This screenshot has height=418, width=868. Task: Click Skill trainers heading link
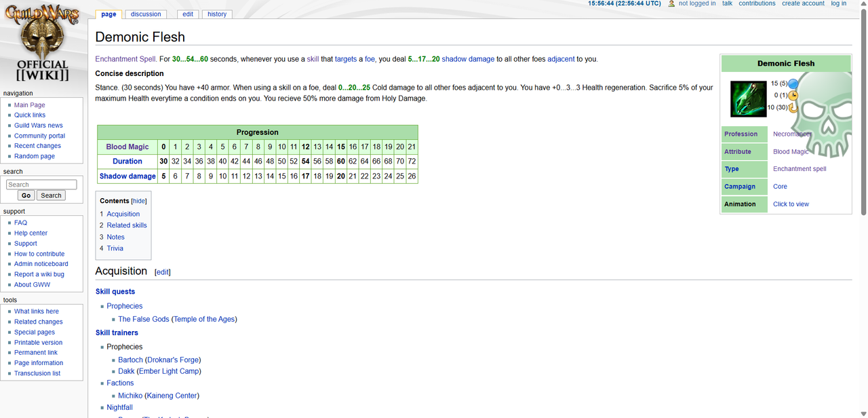coord(117,332)
